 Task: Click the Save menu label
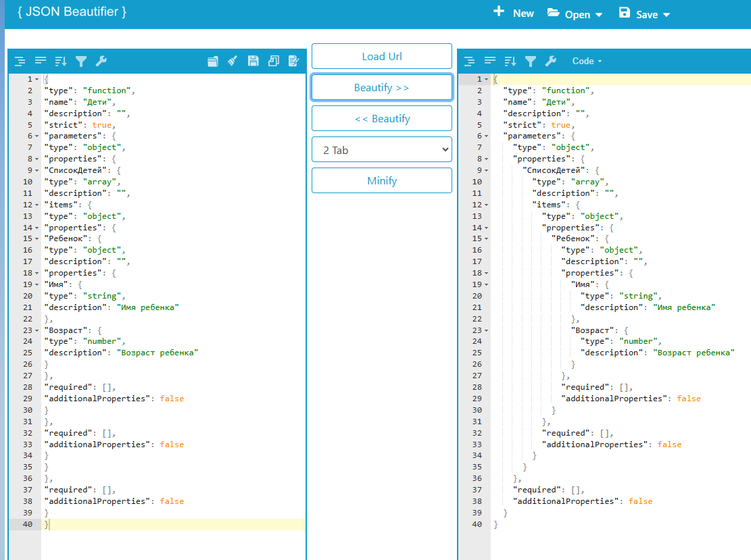[x=647, y=15]
